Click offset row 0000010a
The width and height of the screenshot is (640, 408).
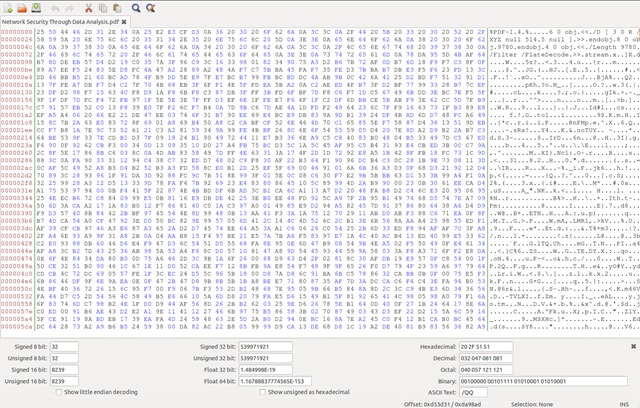(x=17, y=85)
